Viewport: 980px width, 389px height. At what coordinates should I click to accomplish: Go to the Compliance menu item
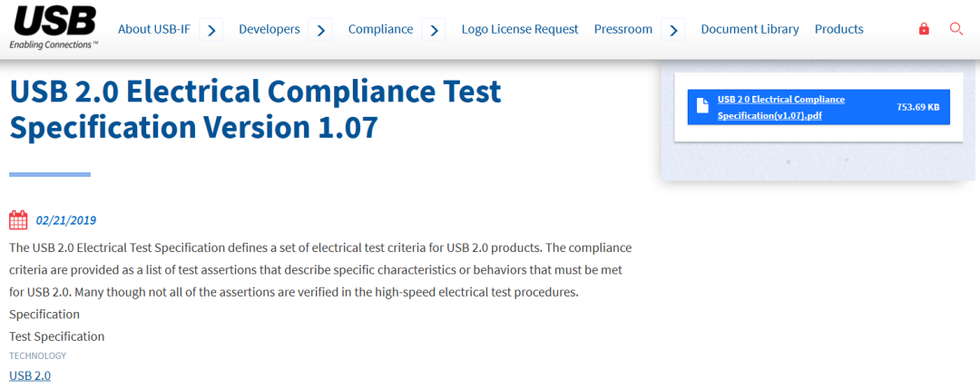coord(380,29)
